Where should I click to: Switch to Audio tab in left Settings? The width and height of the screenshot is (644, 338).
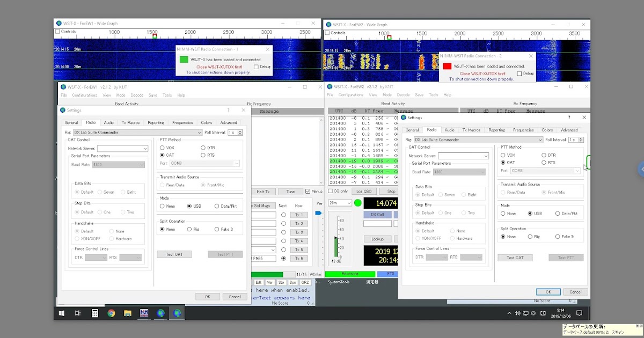109,122
